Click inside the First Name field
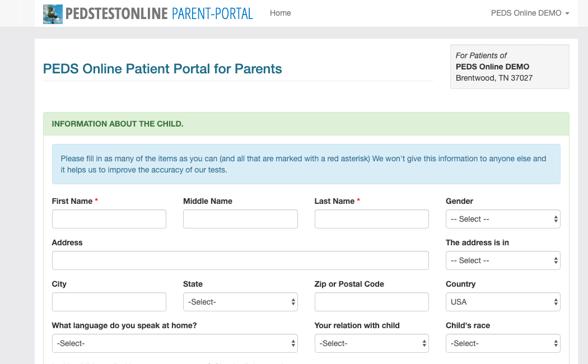 pos(109,219)
